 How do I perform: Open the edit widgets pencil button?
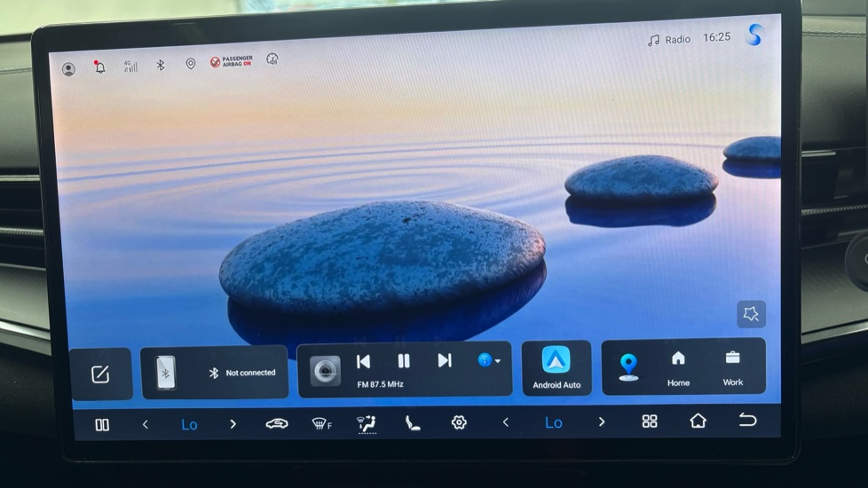(101, 374)
